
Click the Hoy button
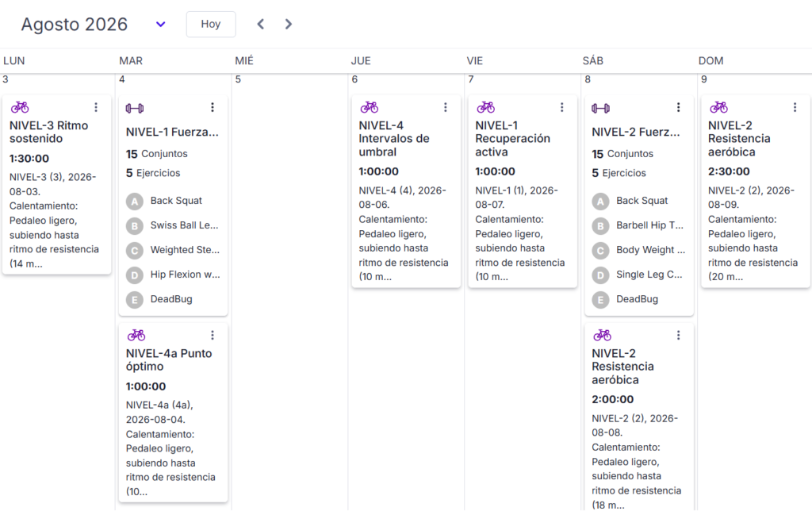pyautogui.click(x=211, y=25)
